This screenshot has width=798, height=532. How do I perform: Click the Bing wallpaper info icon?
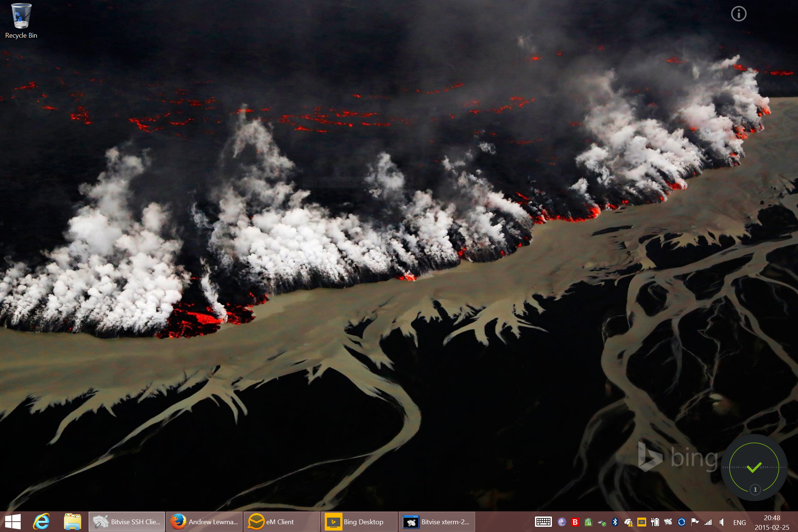(739, 14)
